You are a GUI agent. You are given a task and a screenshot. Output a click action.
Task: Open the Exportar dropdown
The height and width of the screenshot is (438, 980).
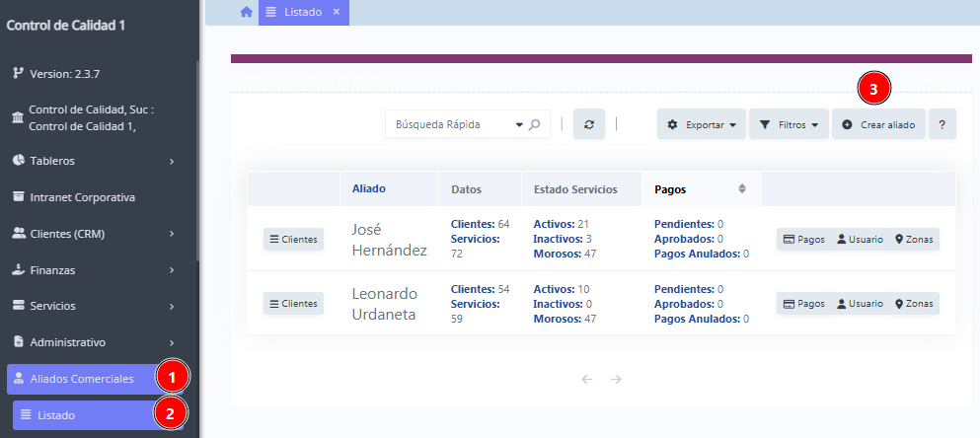pyautogui.click(x=702, y=125)
